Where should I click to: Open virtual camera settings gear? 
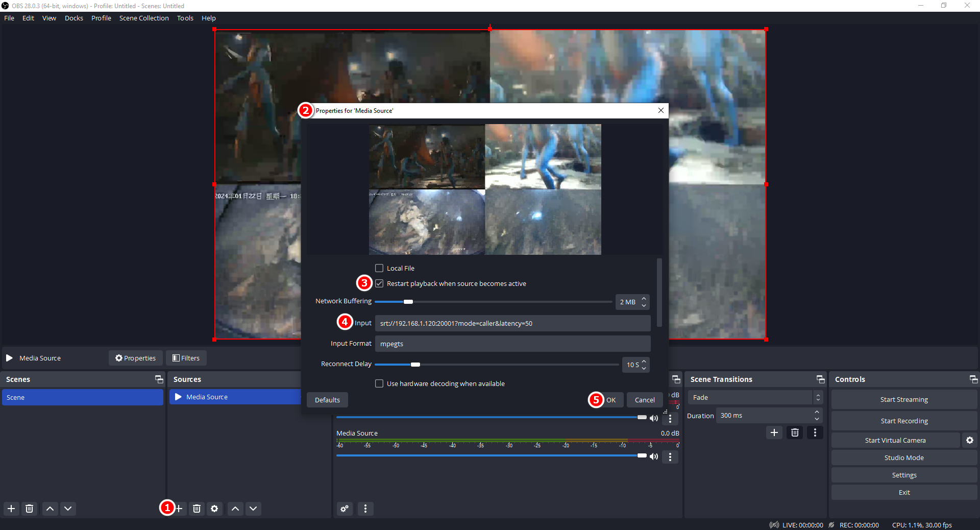coord(970,440)
